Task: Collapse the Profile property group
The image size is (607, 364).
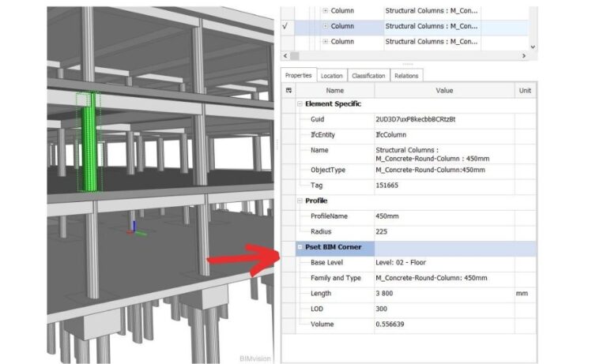Action: pyautogui.click(x=300, y=201)
